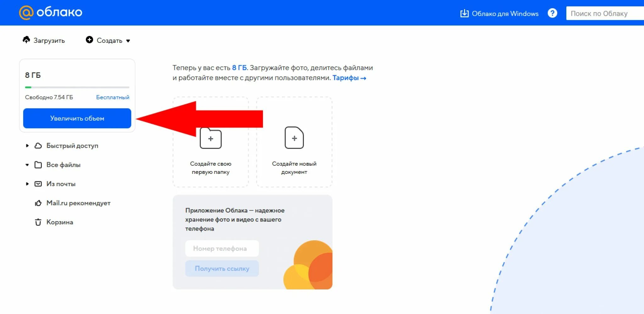Click the storage usage progress bar
Screen dimensions: 644x314
pyautogui.click(x=77, y=87)
